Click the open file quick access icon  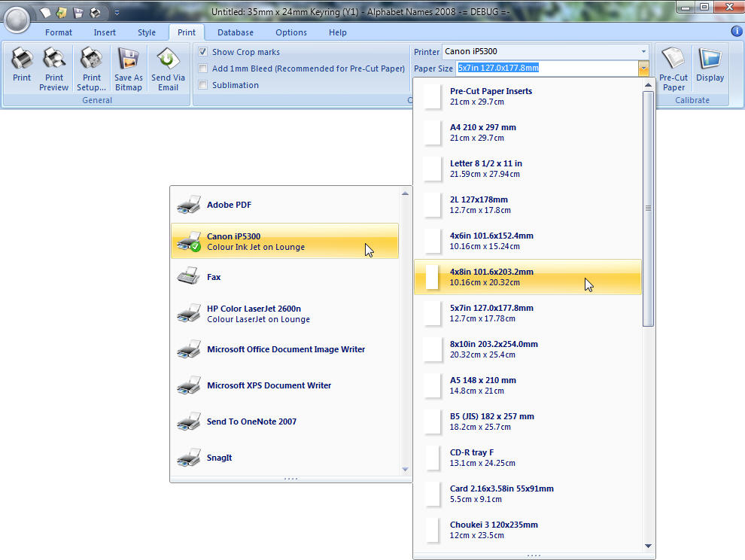(x=61, y=12)
